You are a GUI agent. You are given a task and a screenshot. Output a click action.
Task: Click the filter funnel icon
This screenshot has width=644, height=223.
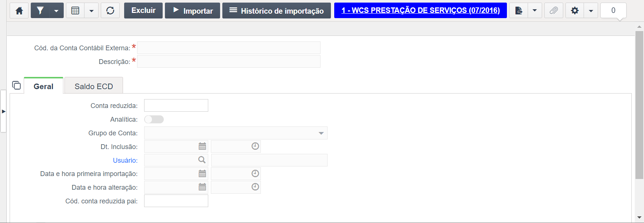(40, 11)
